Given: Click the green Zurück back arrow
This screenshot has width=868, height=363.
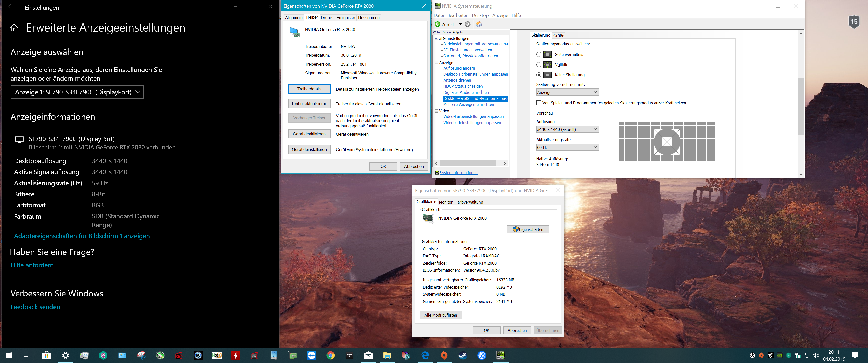Looking at the screenshot, I should [x=437, y=24].
